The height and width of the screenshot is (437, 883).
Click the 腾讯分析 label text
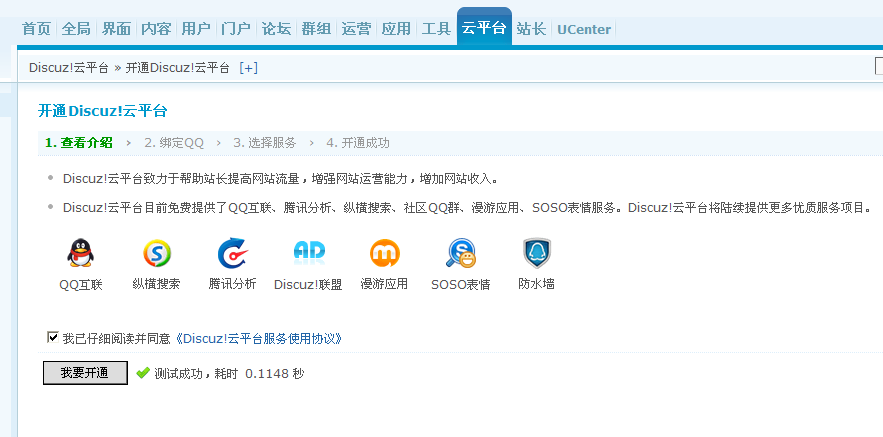233,284
